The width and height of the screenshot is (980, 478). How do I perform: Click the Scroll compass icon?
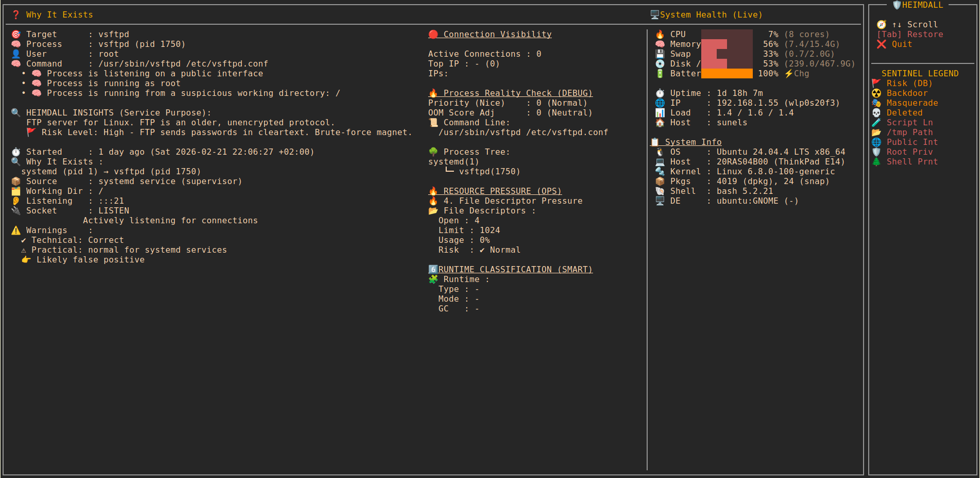(882, 25)
